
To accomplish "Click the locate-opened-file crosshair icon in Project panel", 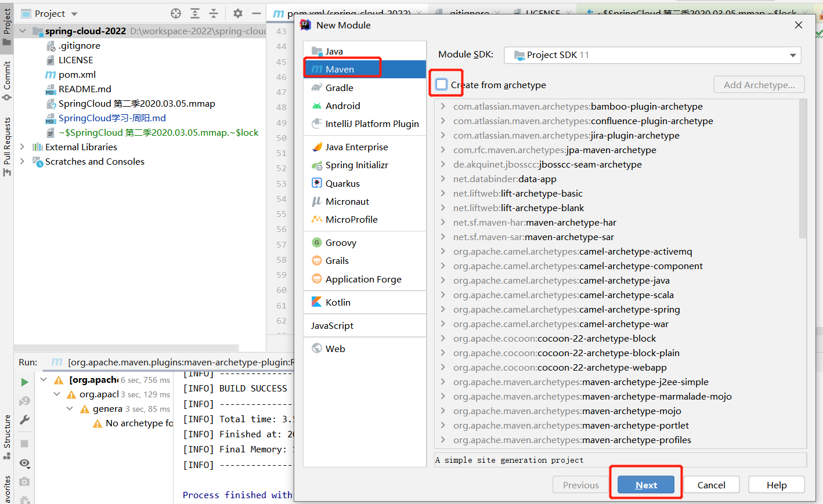I will (176, 13).
